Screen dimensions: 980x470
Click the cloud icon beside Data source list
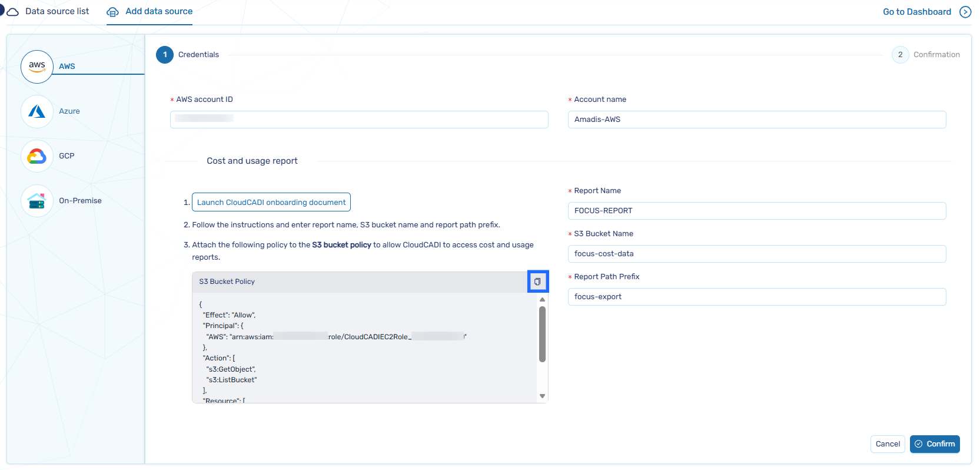pyautogui.click(x=12, y=12)
